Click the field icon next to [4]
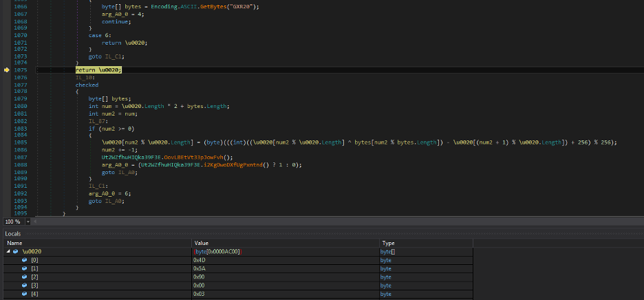This screenshot has height=300, width=644. tap(24, 294)
